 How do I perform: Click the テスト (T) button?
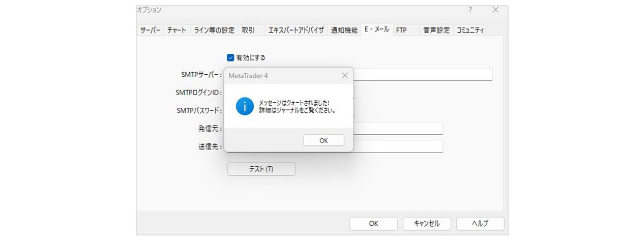click(x=261, y=169)
